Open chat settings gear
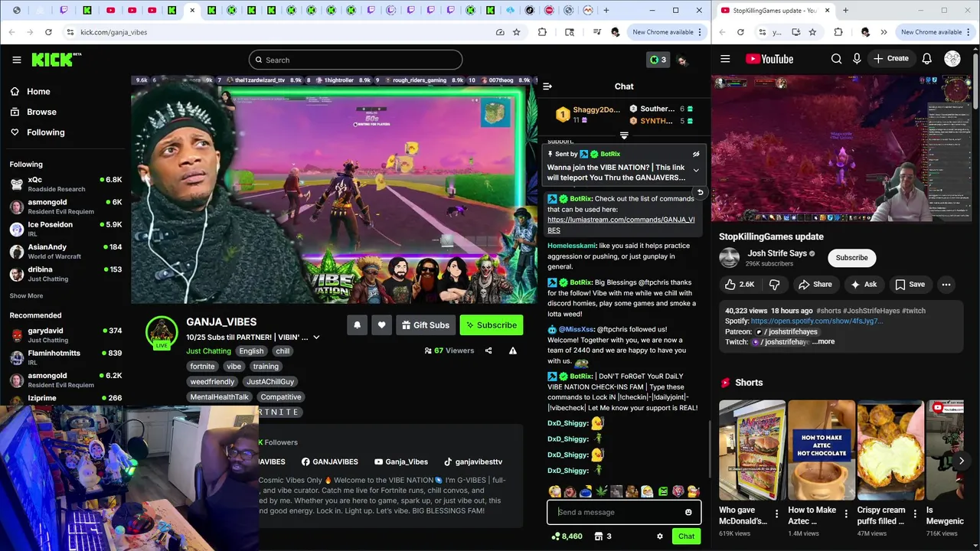The height and width of the screenshot is (551, 980). click(x=660, y=536)
